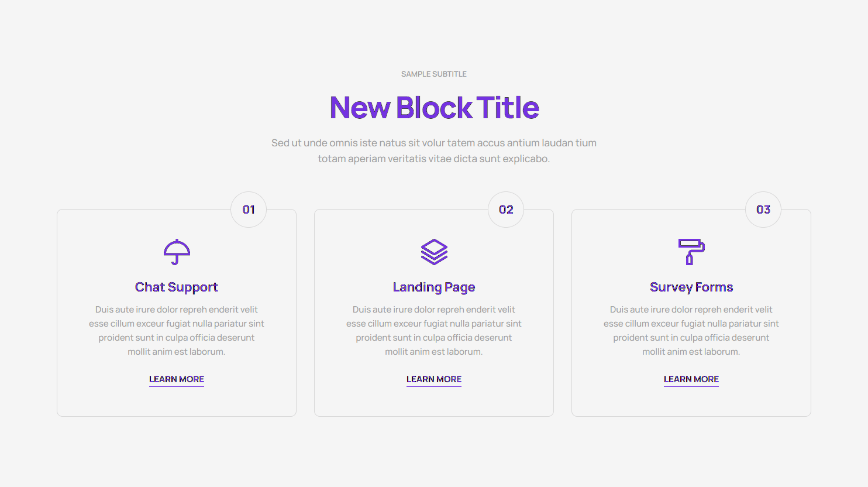
Task: Select the Sample Subtitle text
Action: pyautogui.click(x=434, y=74)
